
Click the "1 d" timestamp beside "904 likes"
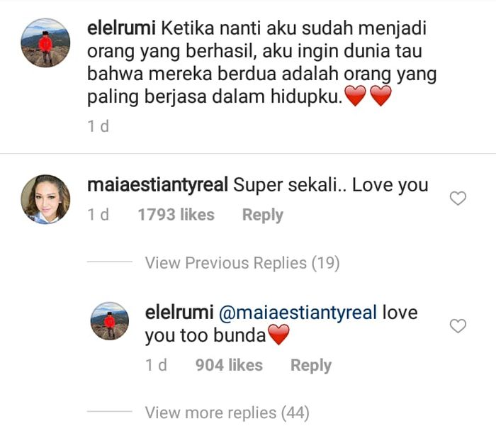point(156,365)
